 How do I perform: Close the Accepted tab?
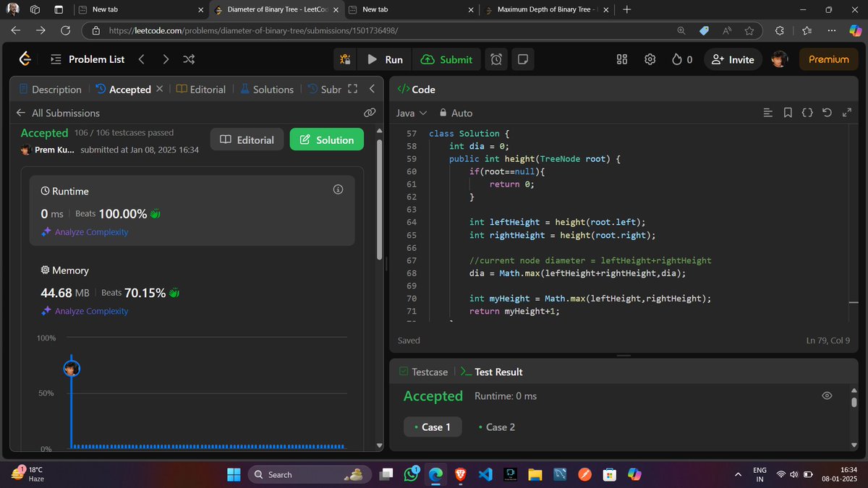point(160,89)
